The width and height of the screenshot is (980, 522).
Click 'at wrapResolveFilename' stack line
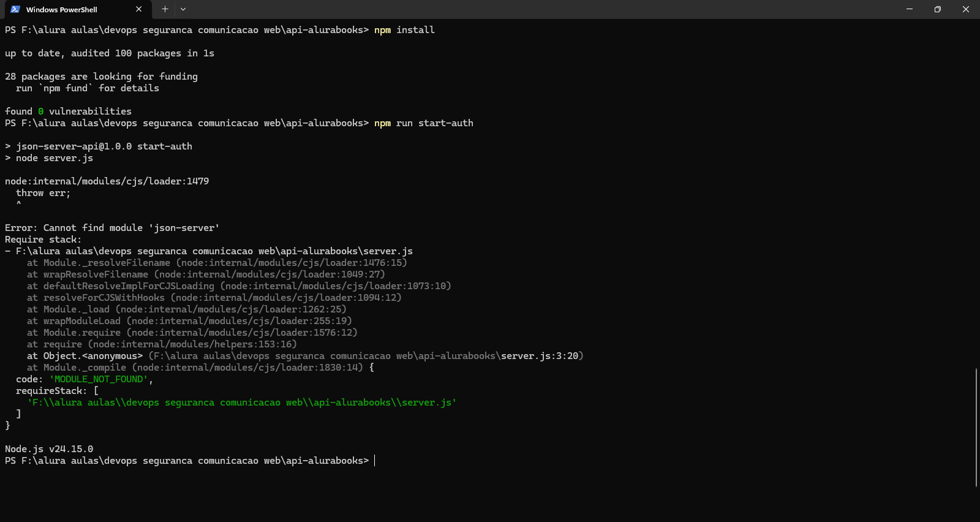click(x=206, y=274)
